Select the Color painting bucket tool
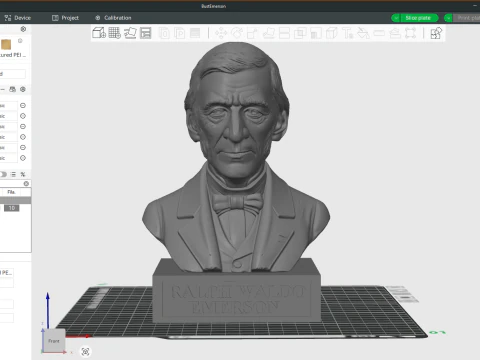 point(363,33)
